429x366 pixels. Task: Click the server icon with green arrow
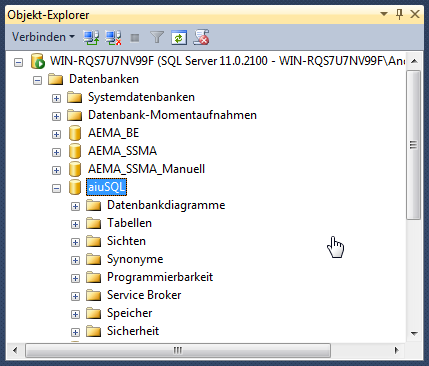pos(38,61)
